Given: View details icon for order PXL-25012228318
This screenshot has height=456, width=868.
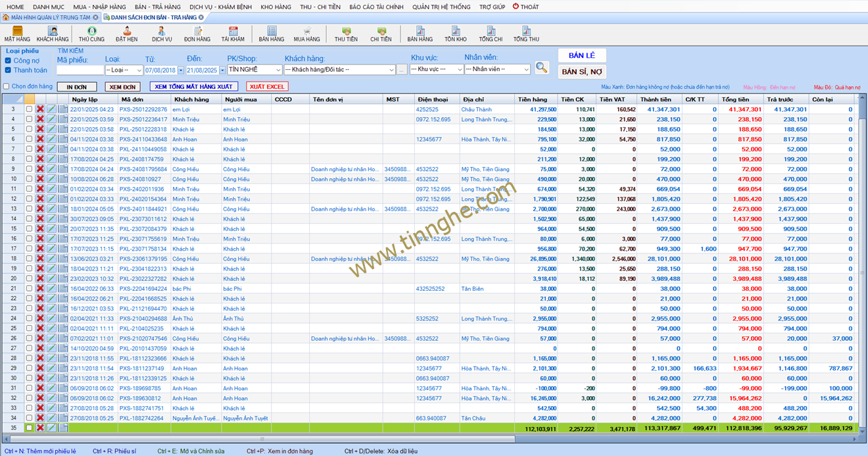Looking at the screenshot, I should click(x=63, y=129).
